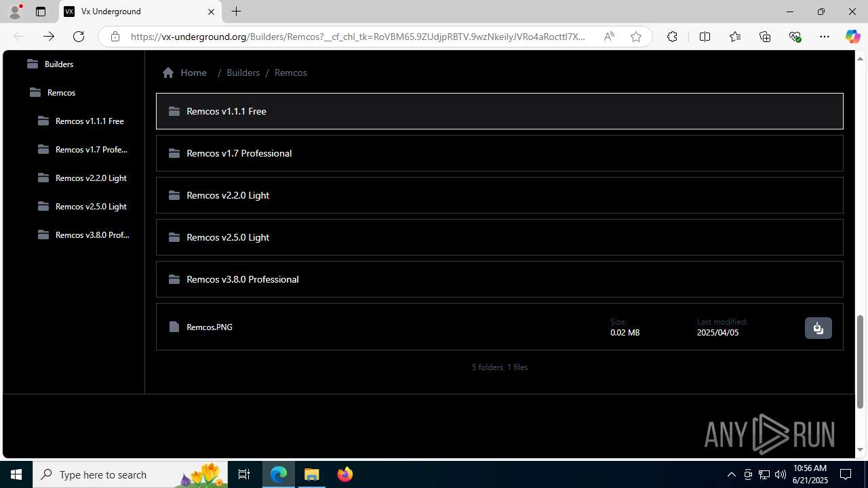Open Edge Settings and more menu

[825, 37]
